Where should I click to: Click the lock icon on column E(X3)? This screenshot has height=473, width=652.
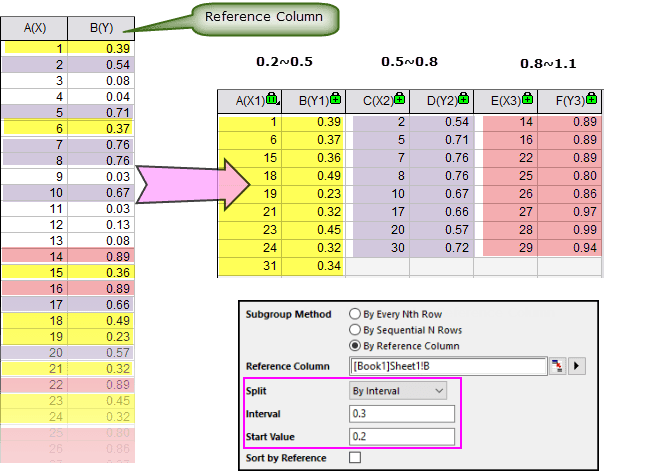pyautogui.click(x=528, y=99)
